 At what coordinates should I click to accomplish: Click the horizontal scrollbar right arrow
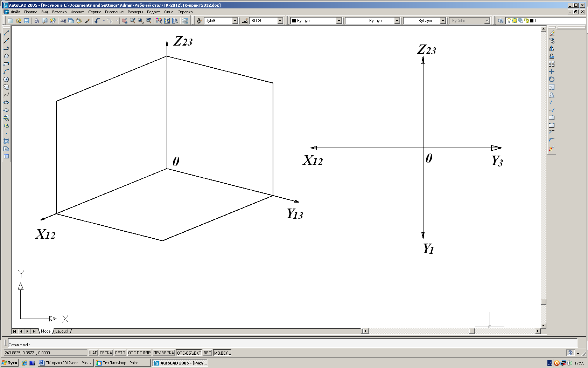click(x=538, y=331)
